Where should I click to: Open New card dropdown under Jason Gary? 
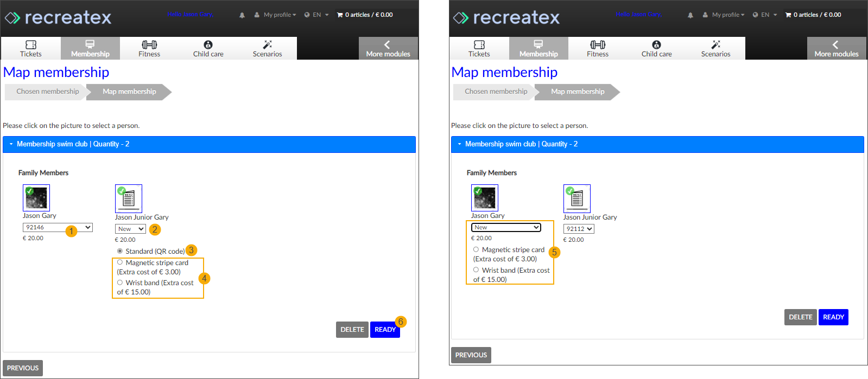(x=506, y=228)
